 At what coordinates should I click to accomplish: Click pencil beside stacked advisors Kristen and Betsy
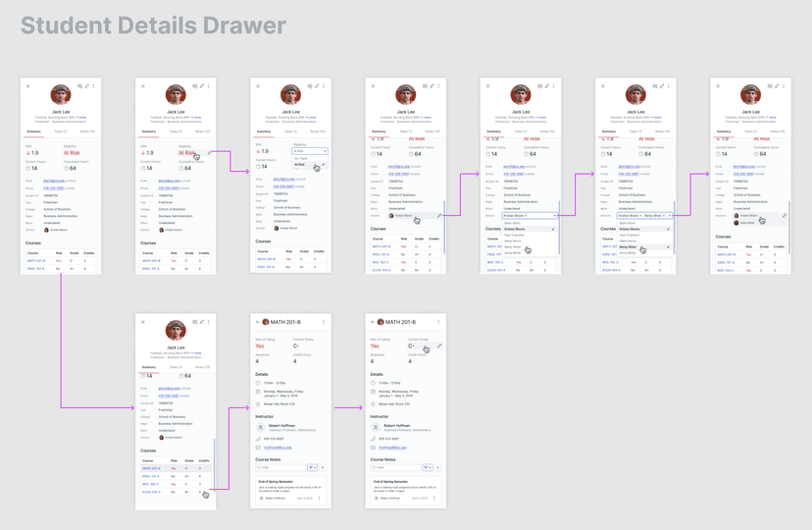click(785, 216)
